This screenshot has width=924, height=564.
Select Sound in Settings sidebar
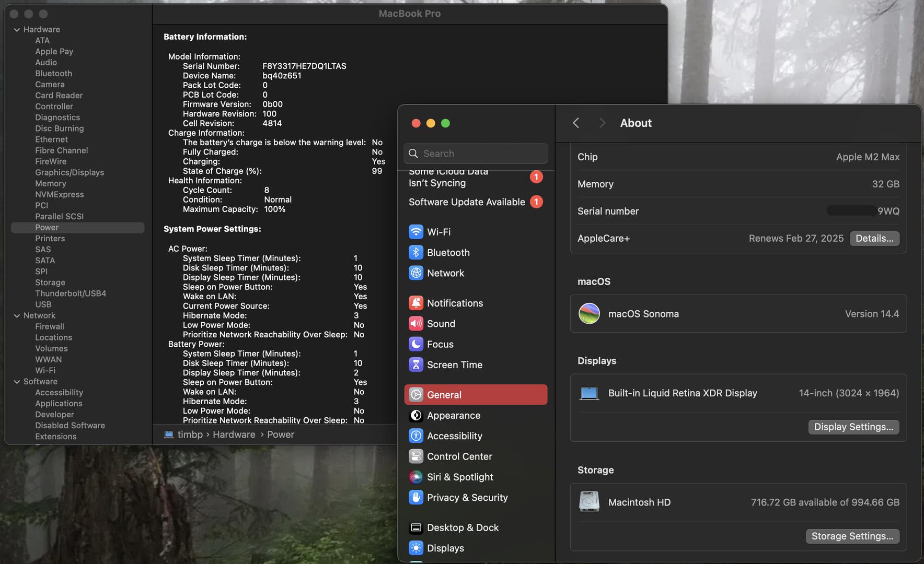pos(476,324)
